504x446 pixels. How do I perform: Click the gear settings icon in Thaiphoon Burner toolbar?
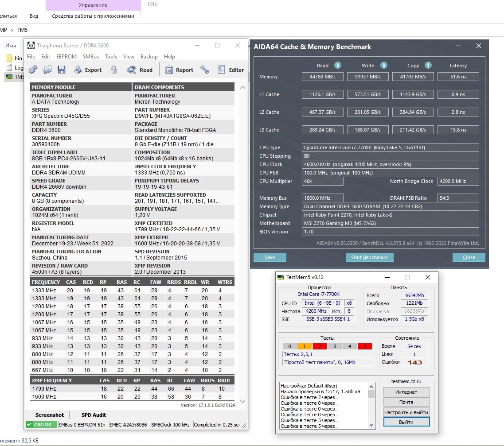point(33,70)
